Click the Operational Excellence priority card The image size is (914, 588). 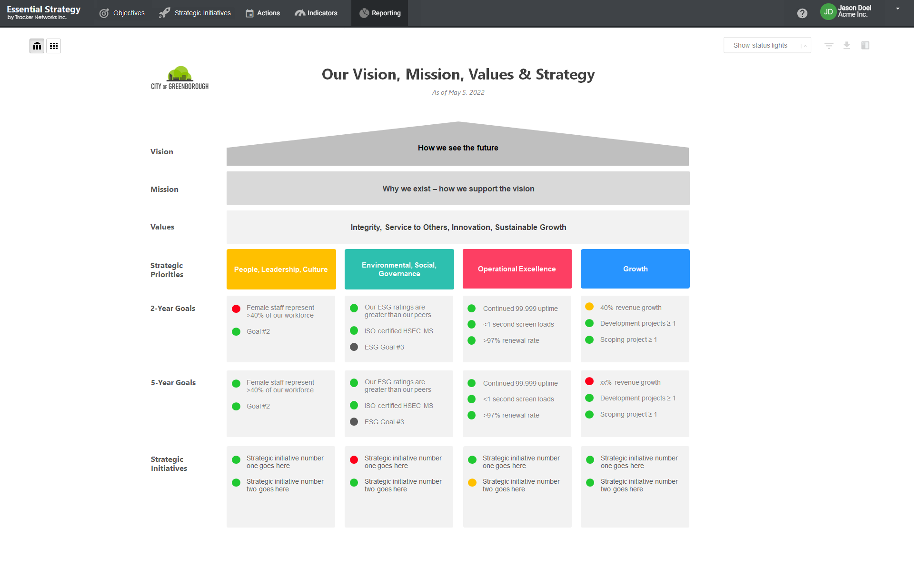[517, 269]
